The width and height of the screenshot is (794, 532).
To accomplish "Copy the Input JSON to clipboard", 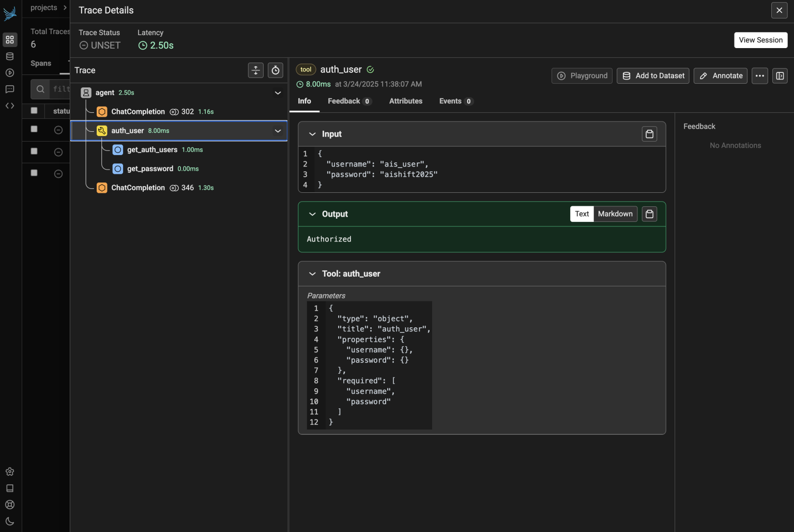I will (x=649, y=134).
